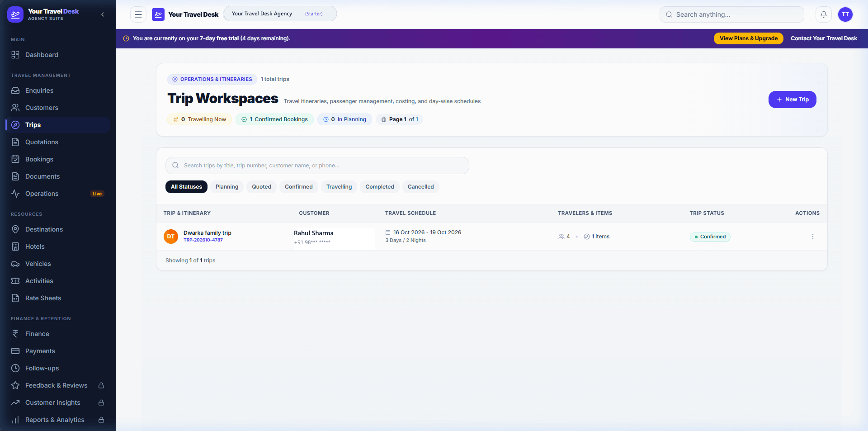Open Enquiries inbox icon
This screenshot has height=431, width=868.
[15, 90]
